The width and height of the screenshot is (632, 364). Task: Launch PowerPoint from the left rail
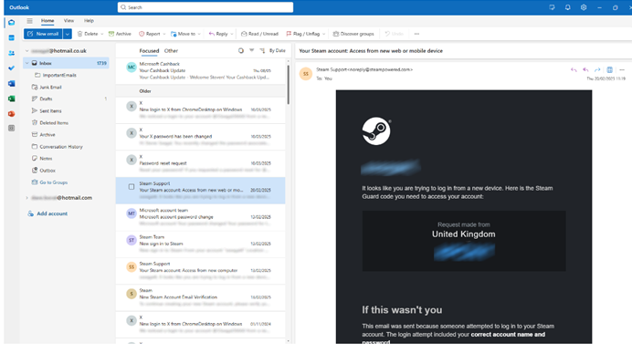point(11,114)
